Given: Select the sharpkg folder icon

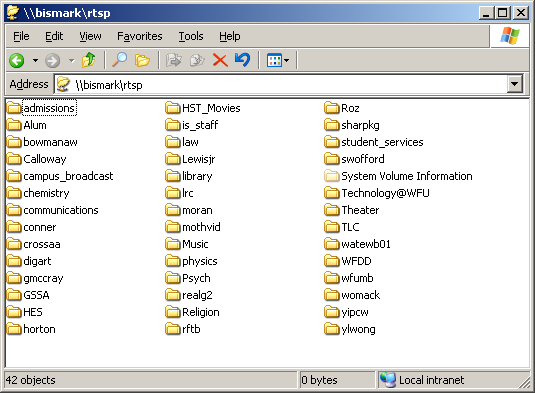Looking at the screenshot, I should pyautogui.click(x=332, y=125).
